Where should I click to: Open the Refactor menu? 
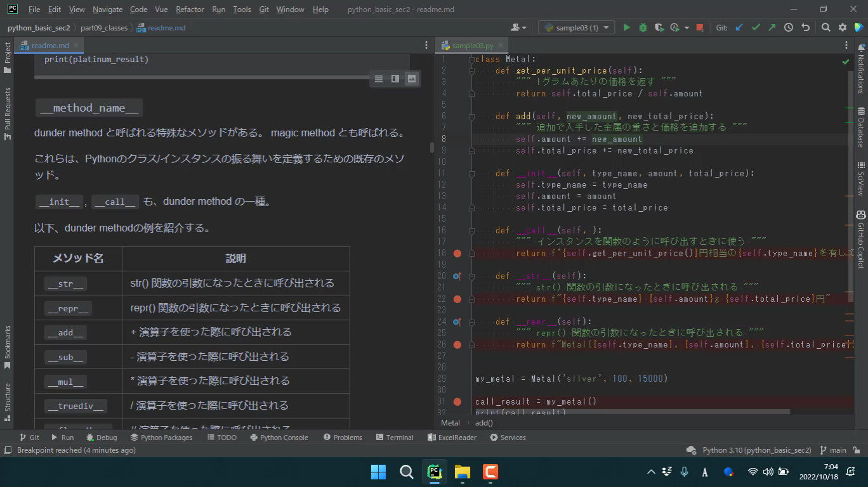coord(190,10)
